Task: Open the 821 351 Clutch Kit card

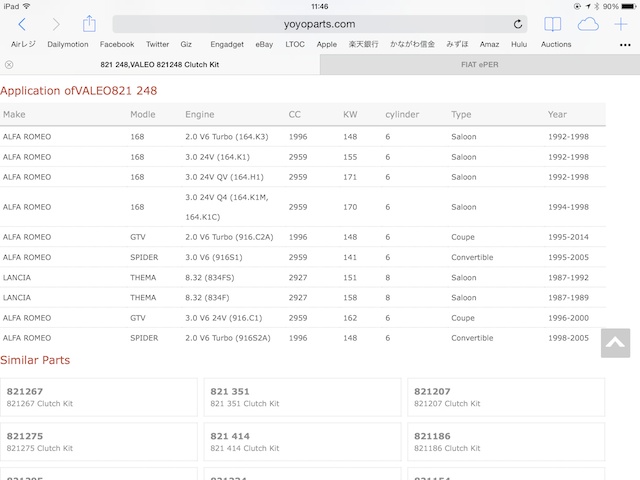Action: (302, 397)
